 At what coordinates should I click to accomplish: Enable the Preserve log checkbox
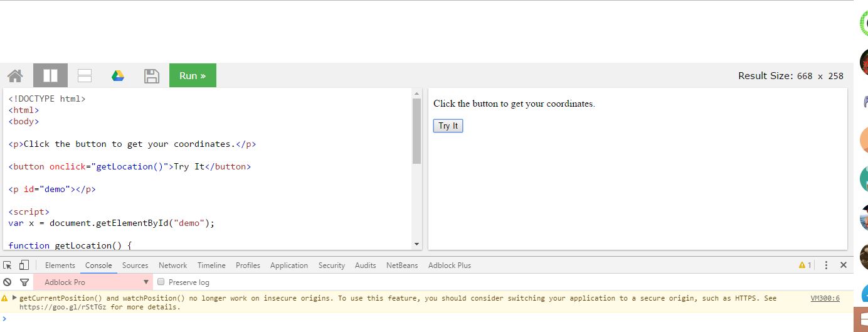point(161,282)
